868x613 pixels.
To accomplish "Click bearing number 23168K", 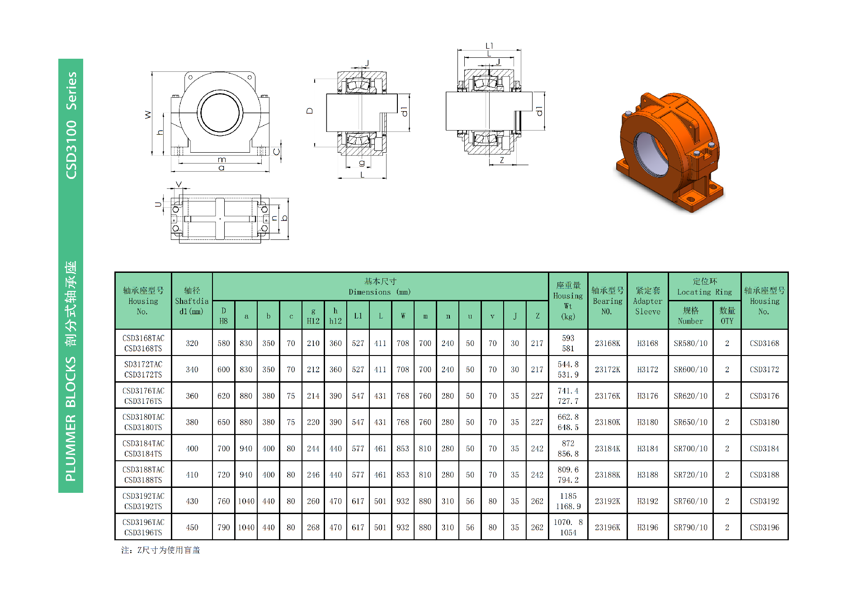I will pyautogui.click(x=608, y=343).
